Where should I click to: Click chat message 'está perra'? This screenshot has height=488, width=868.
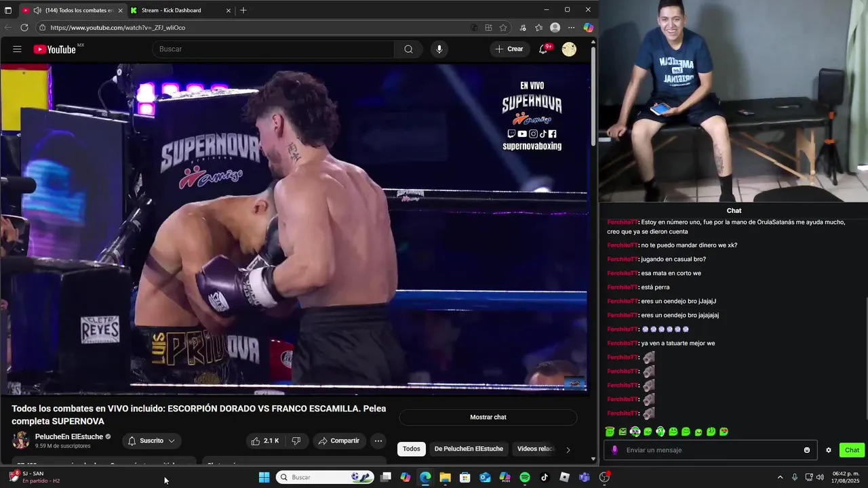click(x=655, y=287)
